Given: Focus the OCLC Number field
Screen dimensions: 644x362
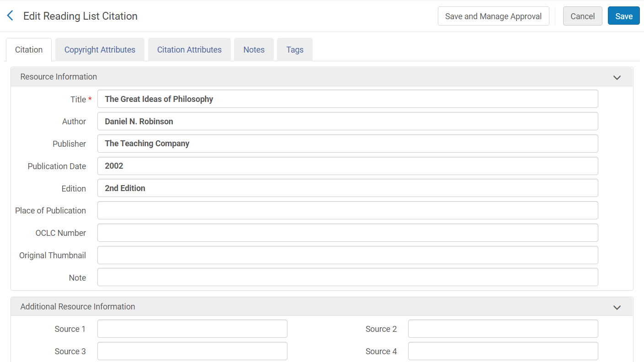Looking at the screenshot, I should point(347,233).
